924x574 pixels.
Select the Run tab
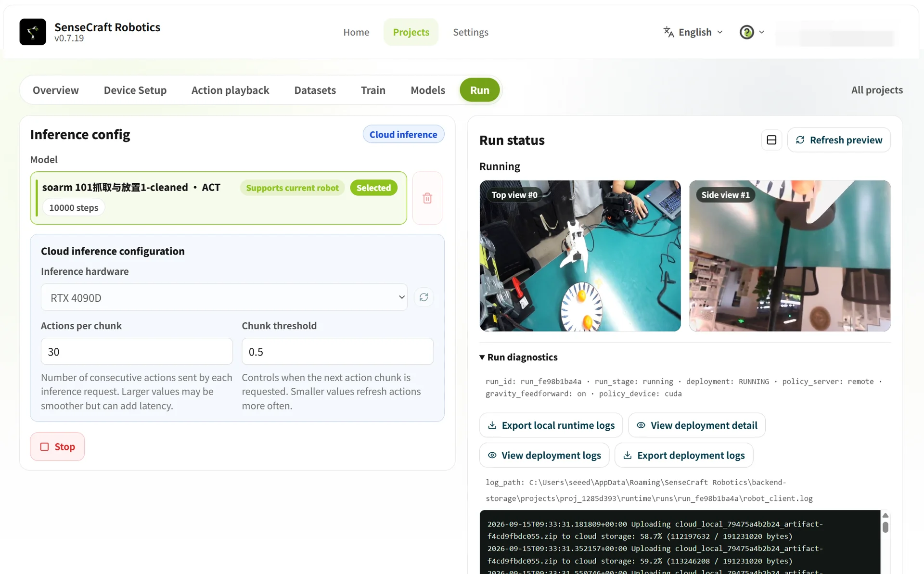tap(479, 90)
